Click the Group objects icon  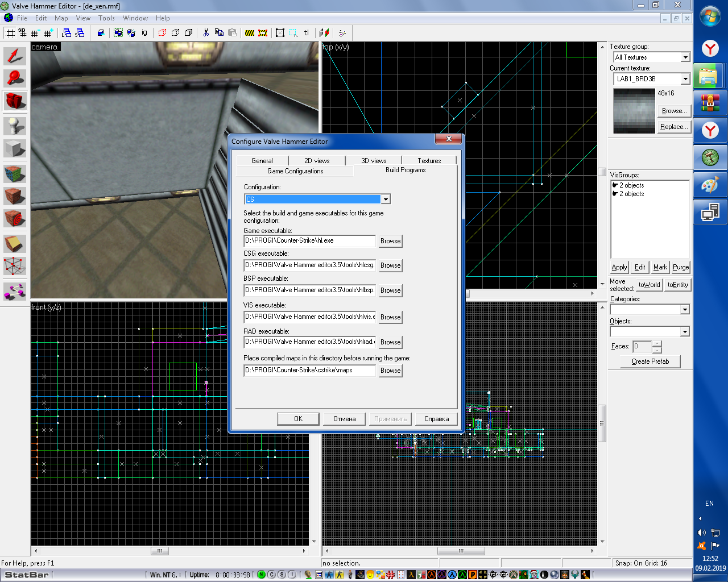118,33
